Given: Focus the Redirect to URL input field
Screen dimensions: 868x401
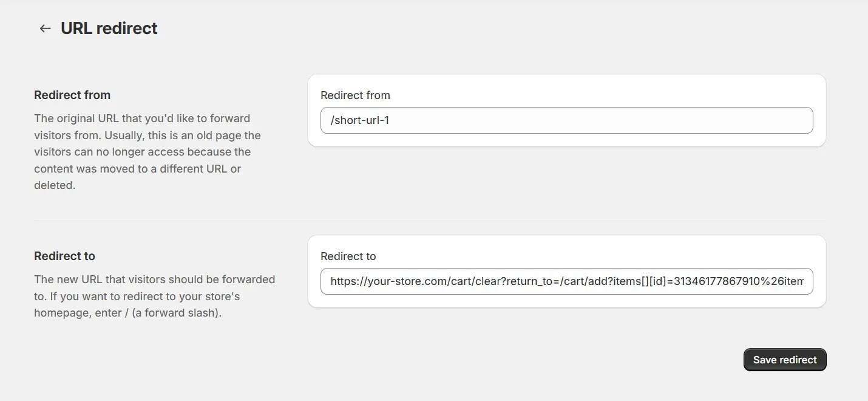Looking at the screenshot, I should pos(566,281).
